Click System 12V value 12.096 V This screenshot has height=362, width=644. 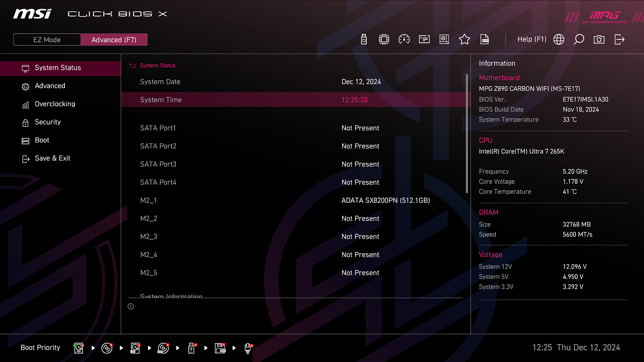(575, 267)
